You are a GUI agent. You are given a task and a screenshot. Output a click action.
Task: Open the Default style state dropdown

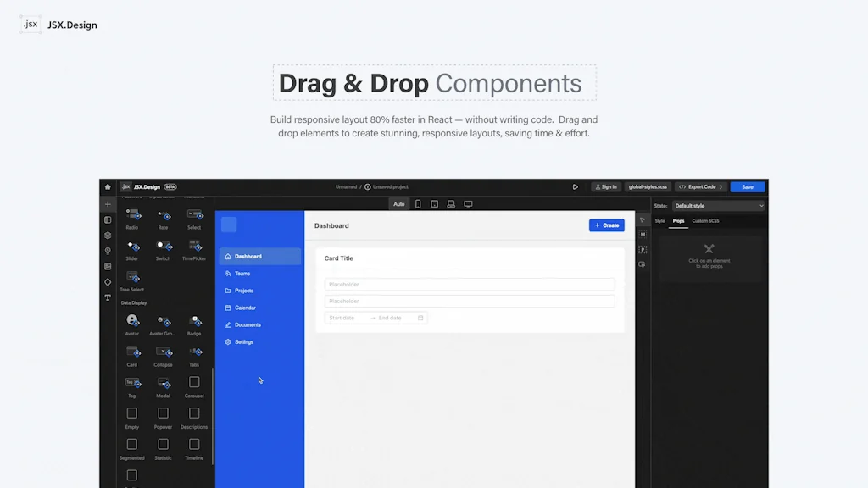[x=717, y=206]
